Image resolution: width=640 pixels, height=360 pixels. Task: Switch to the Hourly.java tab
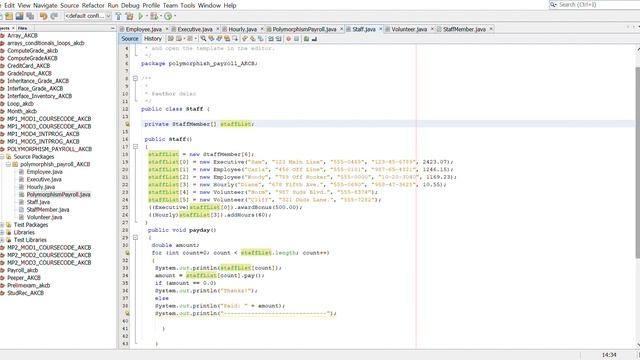coord(242,29)
